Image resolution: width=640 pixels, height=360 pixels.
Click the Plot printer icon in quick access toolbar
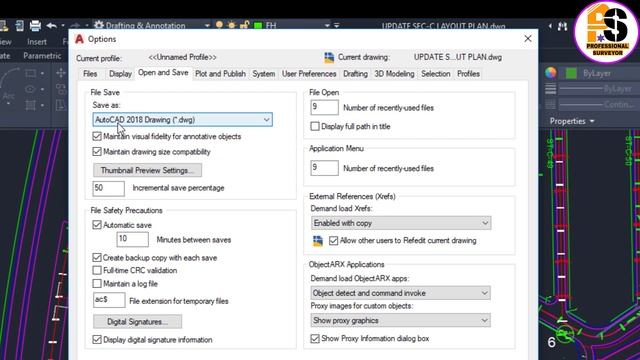click(x=35, y=25)
